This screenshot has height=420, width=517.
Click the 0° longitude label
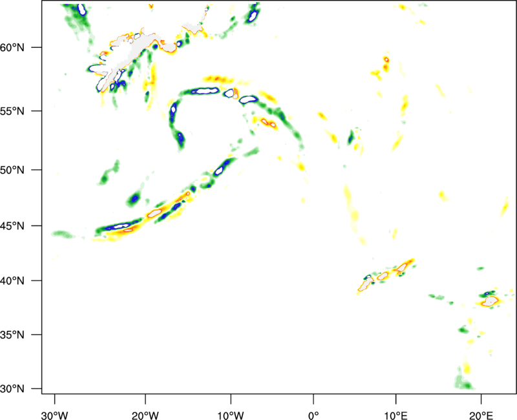tap(313, 415)
